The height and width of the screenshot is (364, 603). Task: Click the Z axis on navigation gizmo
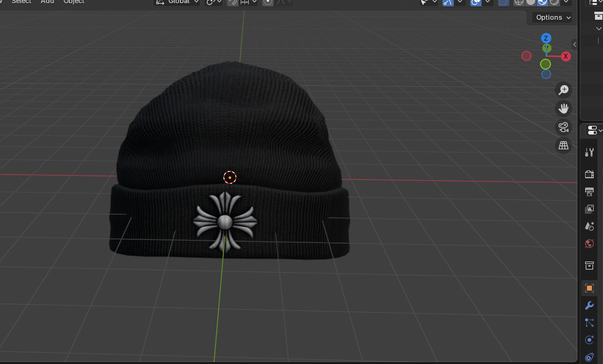[546, 38]
